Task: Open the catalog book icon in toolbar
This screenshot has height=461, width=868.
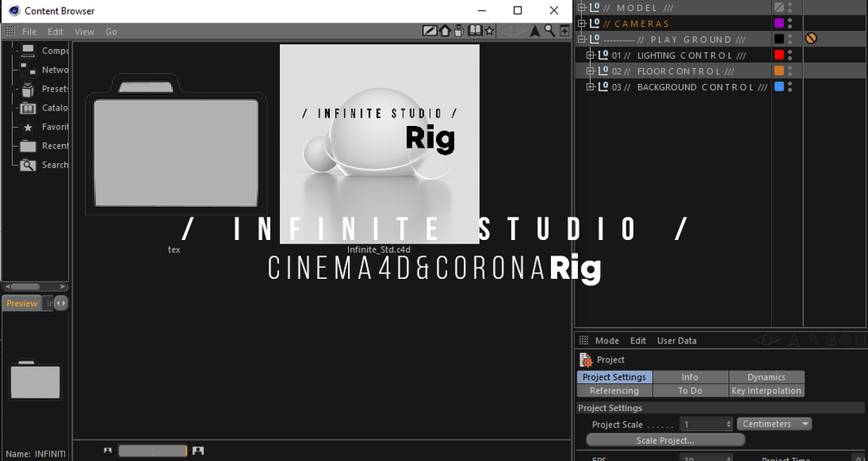Action: tap(475, 30)
